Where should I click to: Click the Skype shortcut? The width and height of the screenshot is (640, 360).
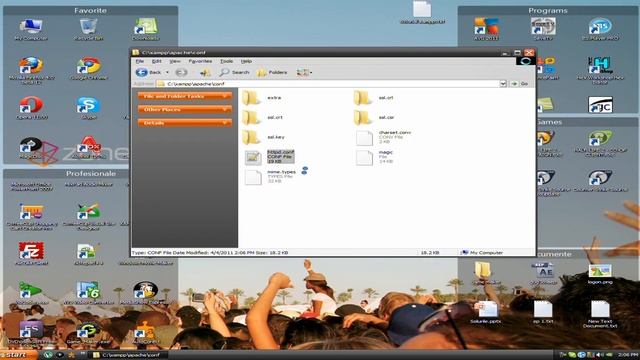pyautogui.click(x=89, y=108)
